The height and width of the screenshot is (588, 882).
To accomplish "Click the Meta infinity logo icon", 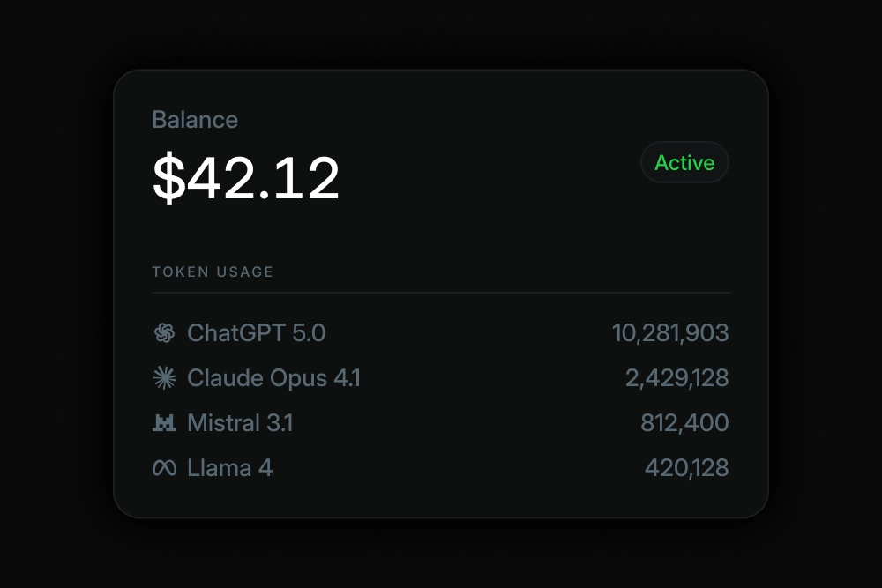I will pos(164,468).
